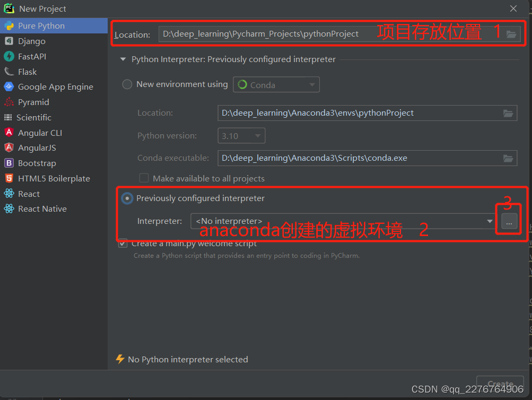Click the lightning warning icon at bottom
The width and height of the screenshot is (532, 400).
(x=120, y=359)
